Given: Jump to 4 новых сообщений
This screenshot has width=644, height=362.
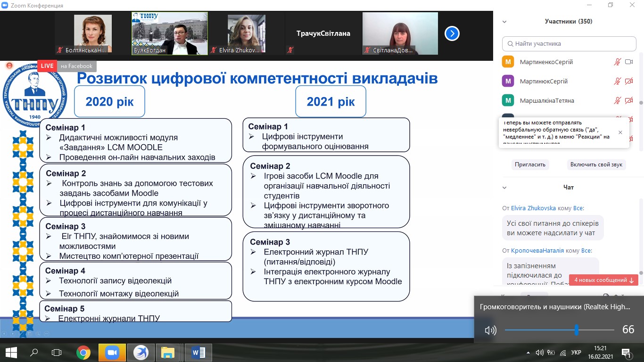Looking at the screenshot, I should point(603,280).
